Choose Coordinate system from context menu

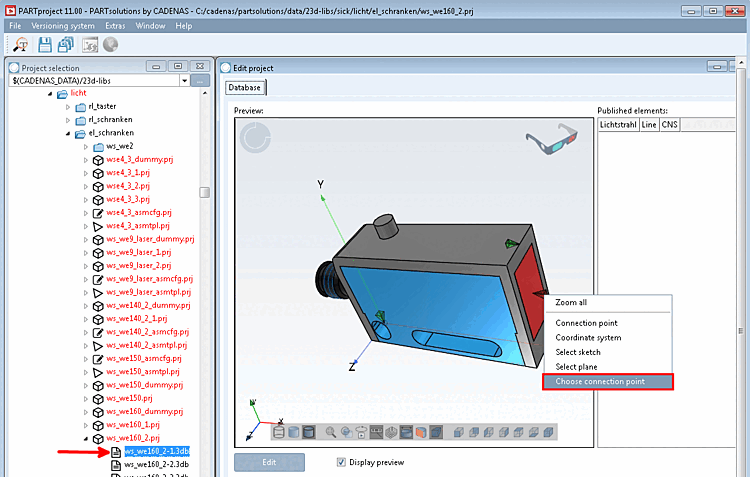588,337
